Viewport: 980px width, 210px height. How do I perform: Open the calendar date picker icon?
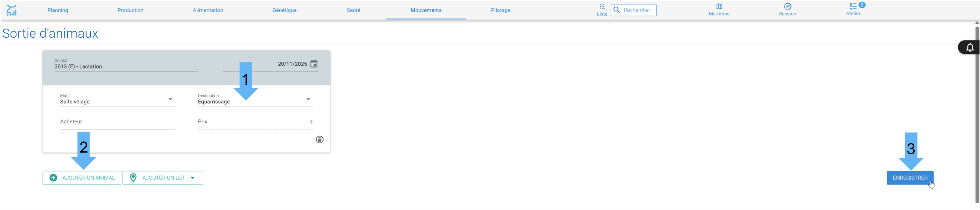point(314,64)
